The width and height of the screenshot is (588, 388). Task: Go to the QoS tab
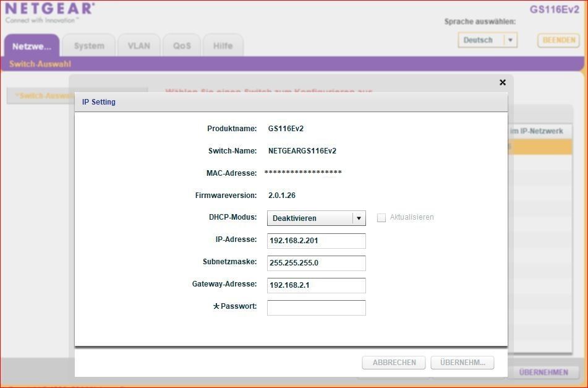pos(182,46)
